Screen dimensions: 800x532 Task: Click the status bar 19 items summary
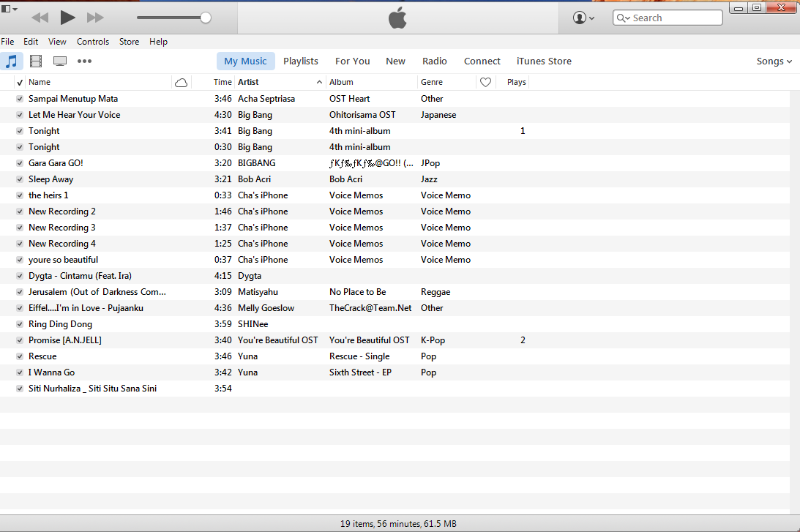[398, 524]
